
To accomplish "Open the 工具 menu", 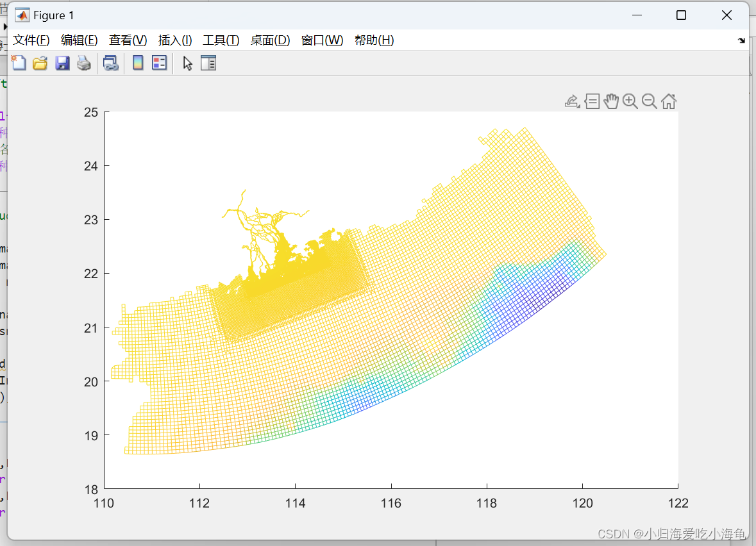I will [221, 40].
